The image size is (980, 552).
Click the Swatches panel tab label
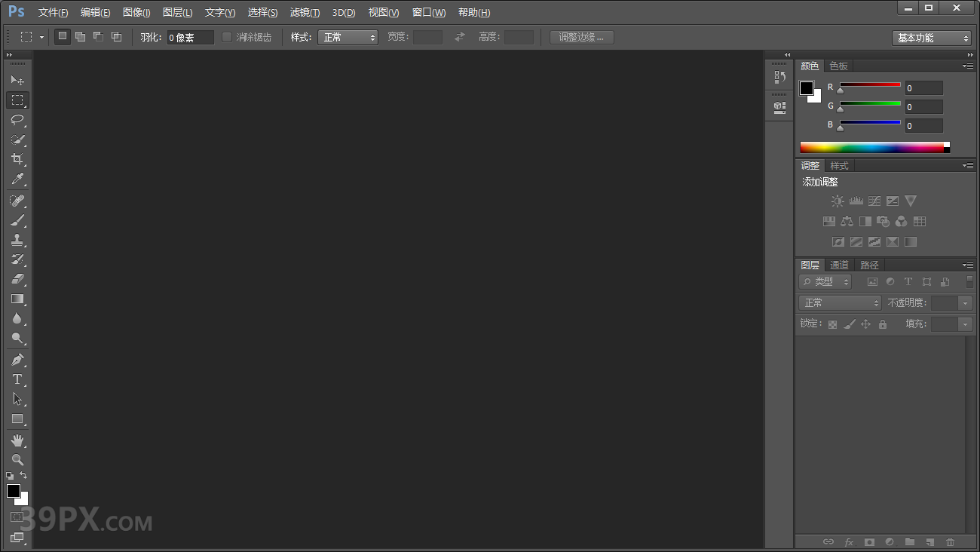tap(838, 66)
